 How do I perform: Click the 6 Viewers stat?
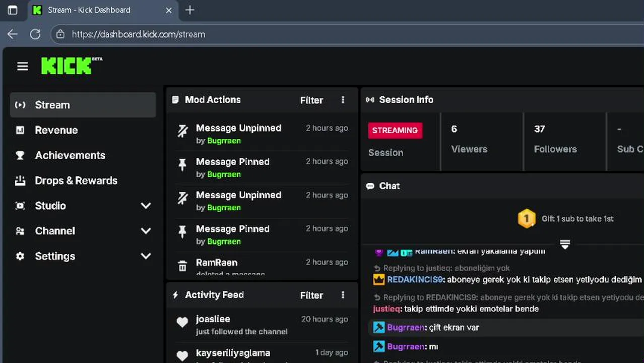click(469, 139)
